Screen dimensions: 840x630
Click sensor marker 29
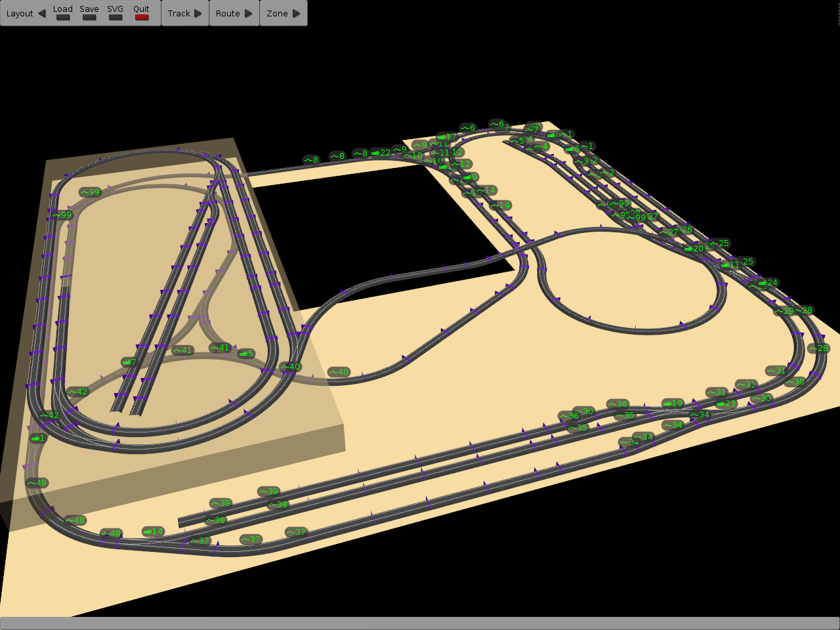tap(784, 311)
